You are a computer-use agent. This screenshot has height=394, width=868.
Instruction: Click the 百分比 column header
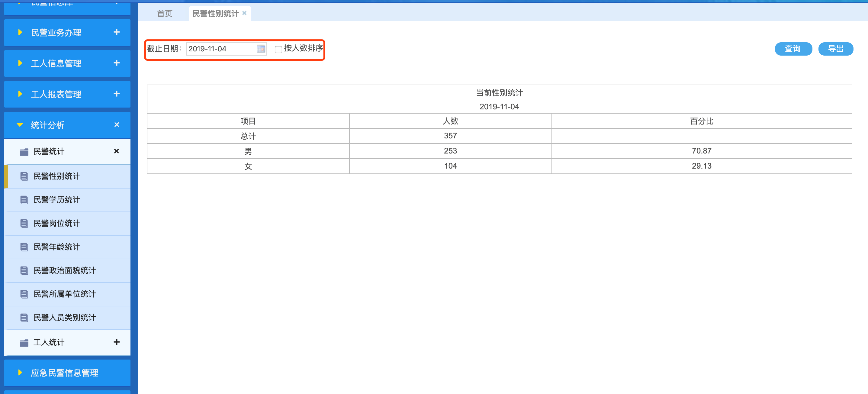point(702,121)
